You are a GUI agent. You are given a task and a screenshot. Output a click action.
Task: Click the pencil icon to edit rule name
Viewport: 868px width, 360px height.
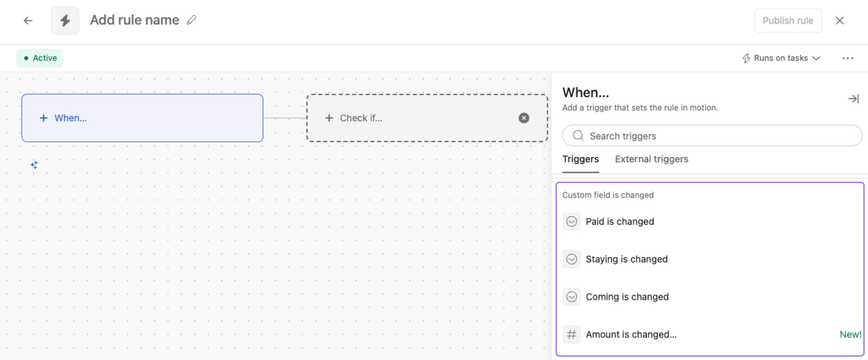[191, 20]
